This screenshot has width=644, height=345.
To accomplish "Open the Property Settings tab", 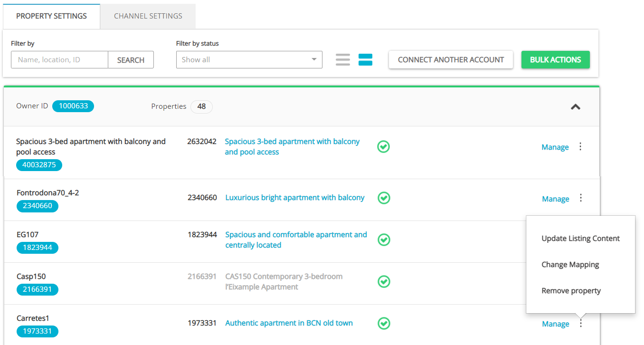I will [x=51, y=16].
